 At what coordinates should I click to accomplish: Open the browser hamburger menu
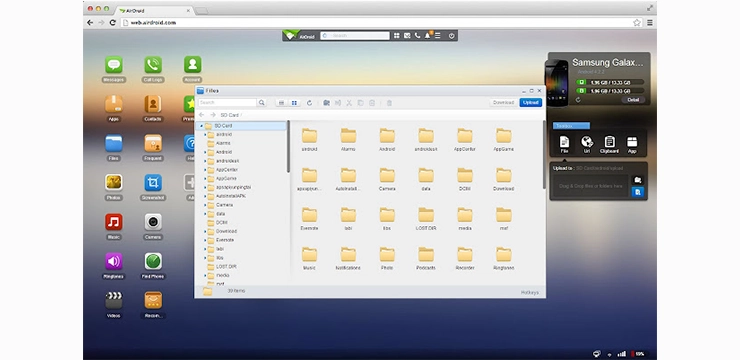[650, 23]
